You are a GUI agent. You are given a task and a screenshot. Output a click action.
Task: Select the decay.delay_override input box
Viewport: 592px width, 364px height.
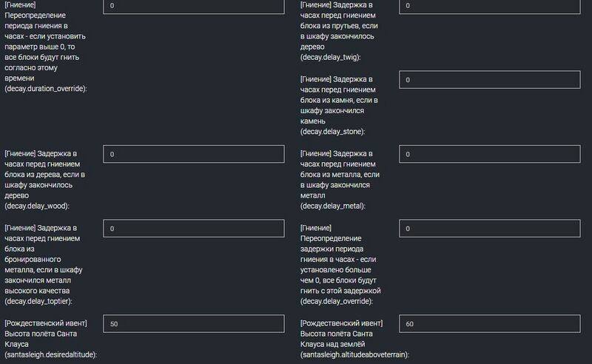tap(490, 229)
